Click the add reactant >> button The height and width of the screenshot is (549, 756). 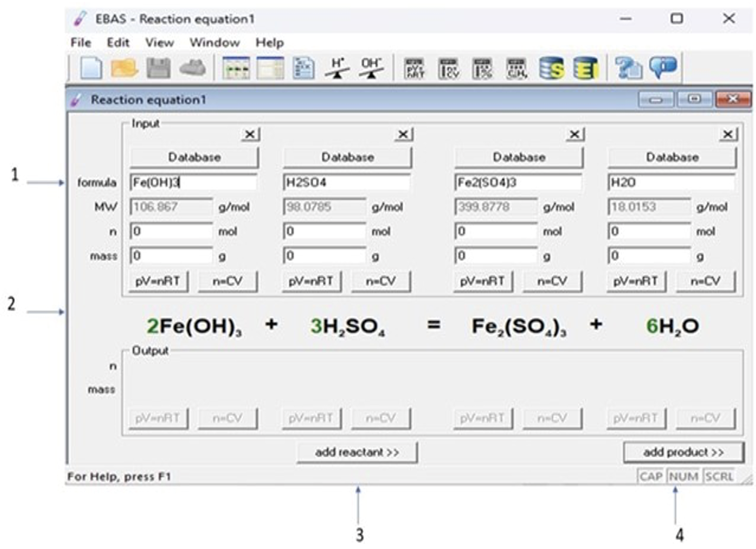coord(357,452)
